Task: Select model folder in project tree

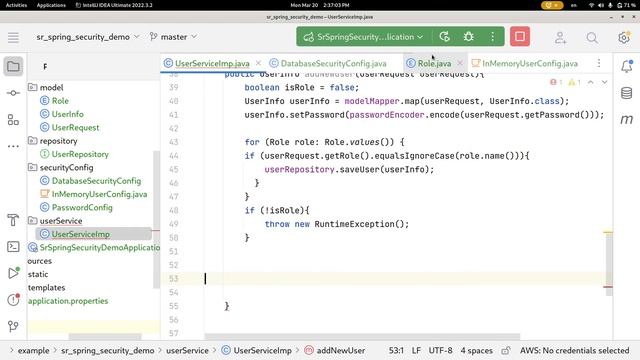Action: (x=51, y=87)
